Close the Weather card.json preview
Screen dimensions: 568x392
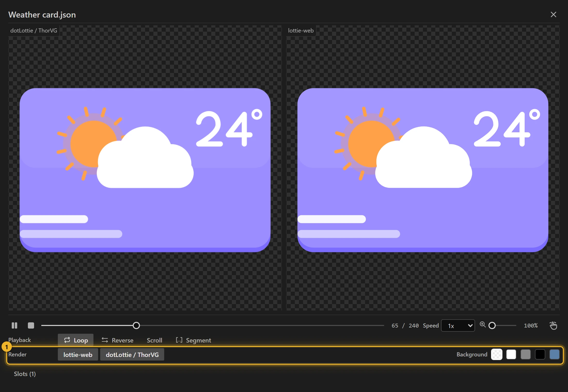[x=553, y=14]
